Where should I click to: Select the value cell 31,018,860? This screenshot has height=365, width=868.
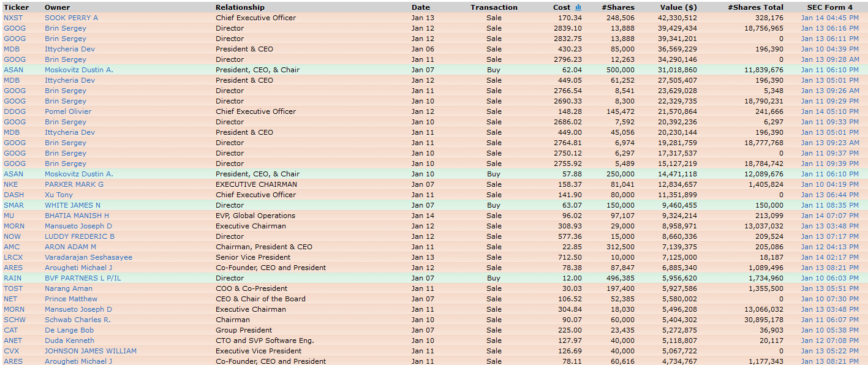(x=677, y=70)
